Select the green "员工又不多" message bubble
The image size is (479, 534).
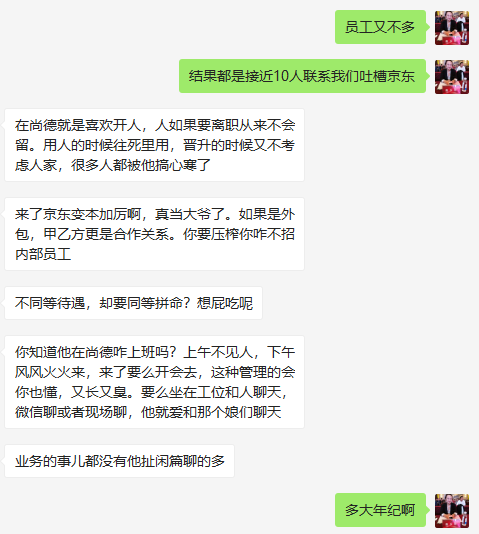pyautogui.click(x=380, y=27)
